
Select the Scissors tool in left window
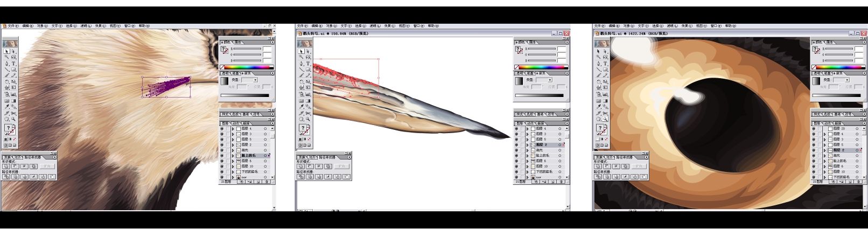coord(13,113)
